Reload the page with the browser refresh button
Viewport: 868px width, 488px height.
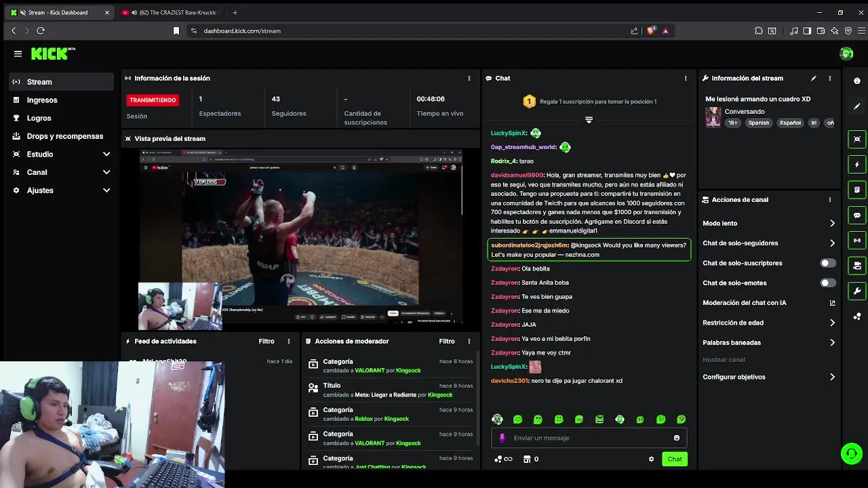click(x=41, y=30)
